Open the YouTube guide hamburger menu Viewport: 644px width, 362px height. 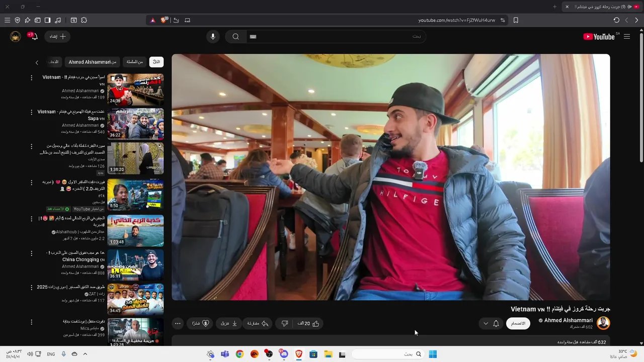[x=627, y=36]
